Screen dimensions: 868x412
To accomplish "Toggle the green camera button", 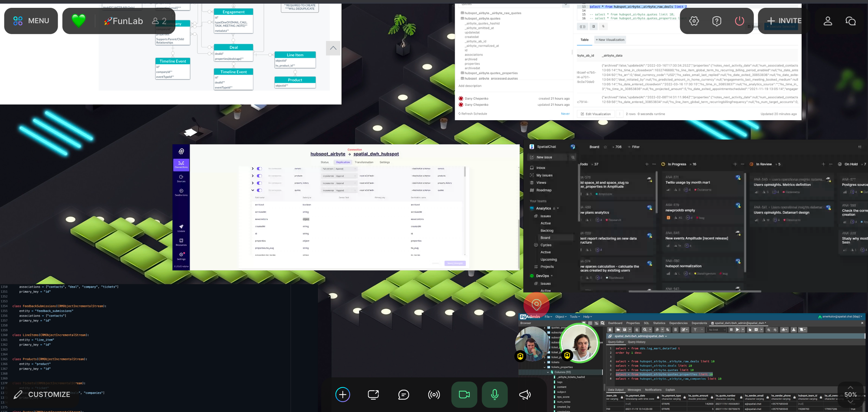I will pos(464,395).
